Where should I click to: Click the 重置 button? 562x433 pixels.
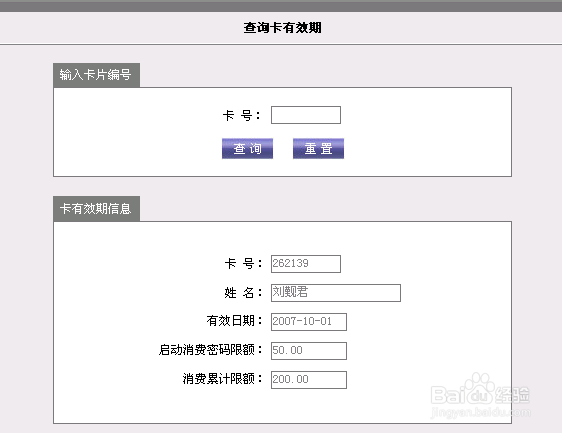click(318, 148)
